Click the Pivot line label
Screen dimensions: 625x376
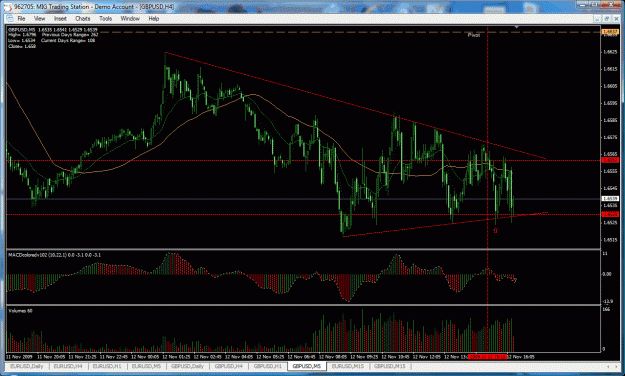474,35
